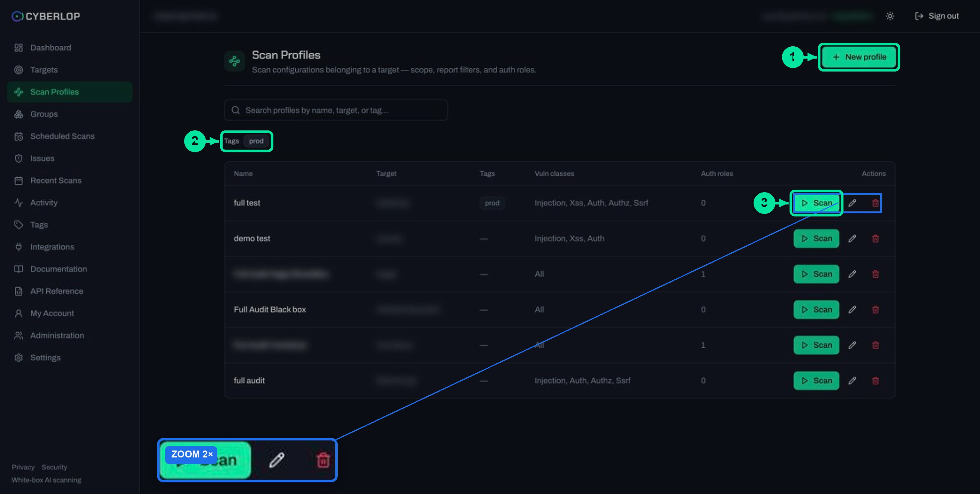The image size is (980, 494).
Task: Delete the Full Audit Black box profile
Action: click(875, 310)
